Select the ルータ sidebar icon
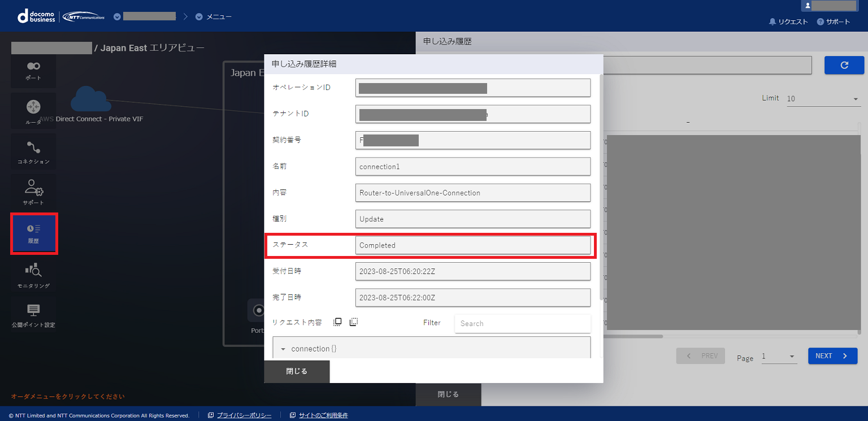 tap(33, 111)
